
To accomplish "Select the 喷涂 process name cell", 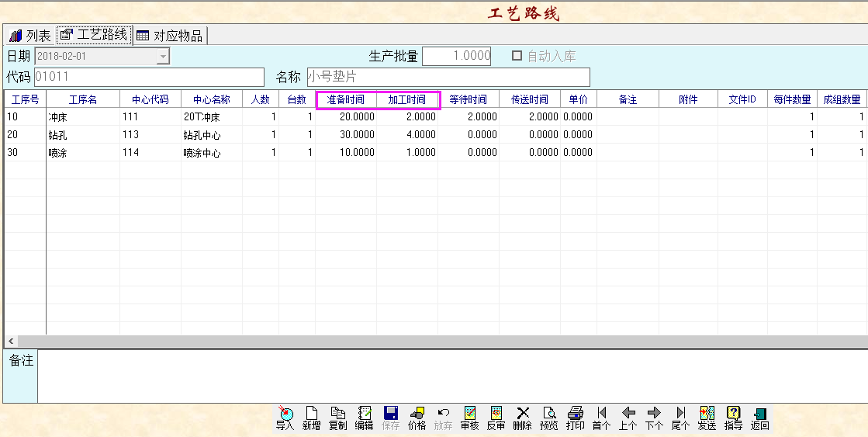I will click(x=83, y=152).
